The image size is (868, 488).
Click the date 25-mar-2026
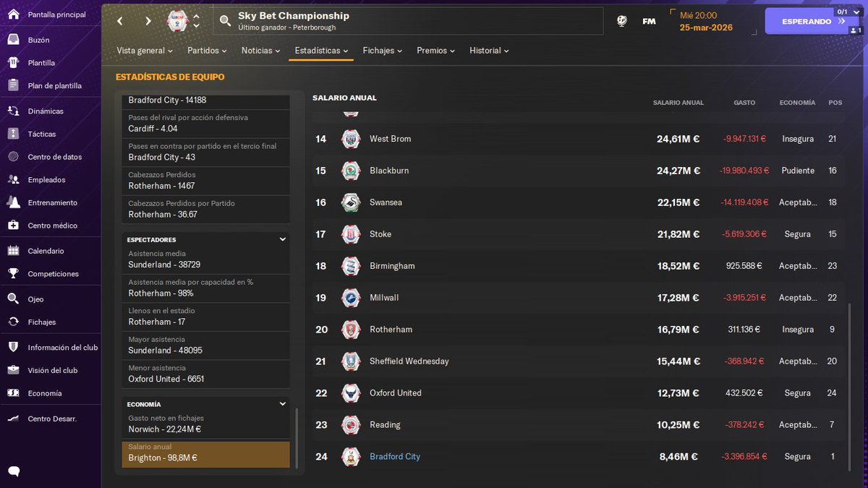pyautogui.click(x=706, y=28)
